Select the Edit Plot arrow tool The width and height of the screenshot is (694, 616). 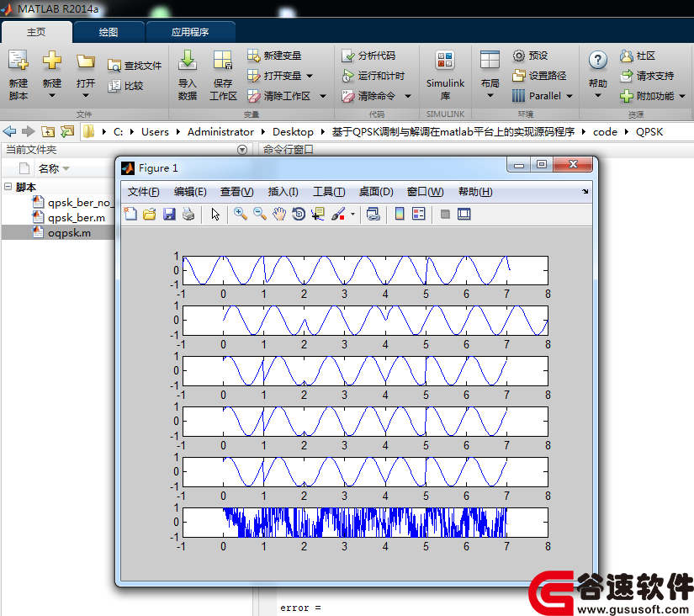(x=215, y=215)
